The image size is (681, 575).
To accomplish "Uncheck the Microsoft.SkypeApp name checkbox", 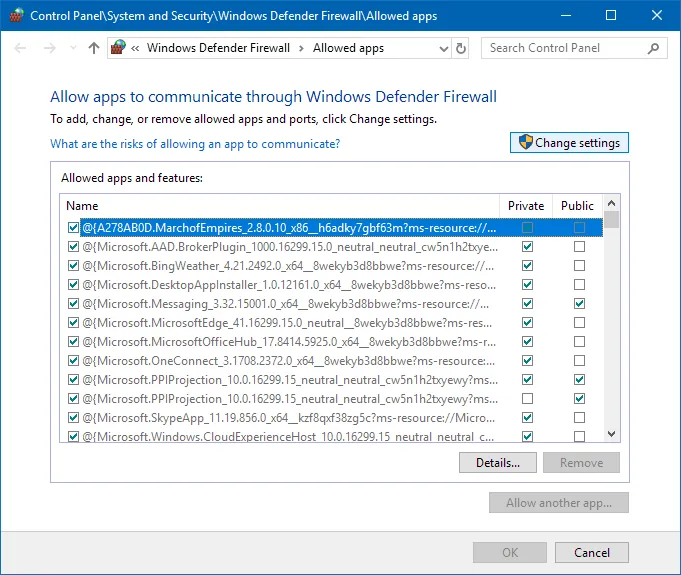I will [x=73, y=418].
